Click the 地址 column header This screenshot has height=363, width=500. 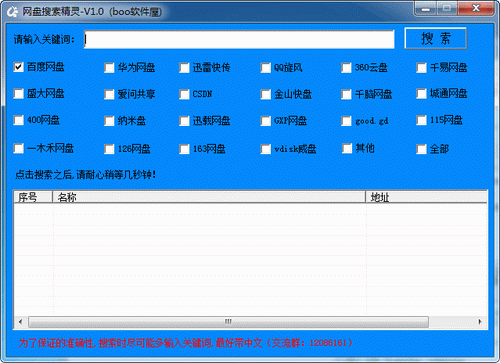tap(426, 197)
